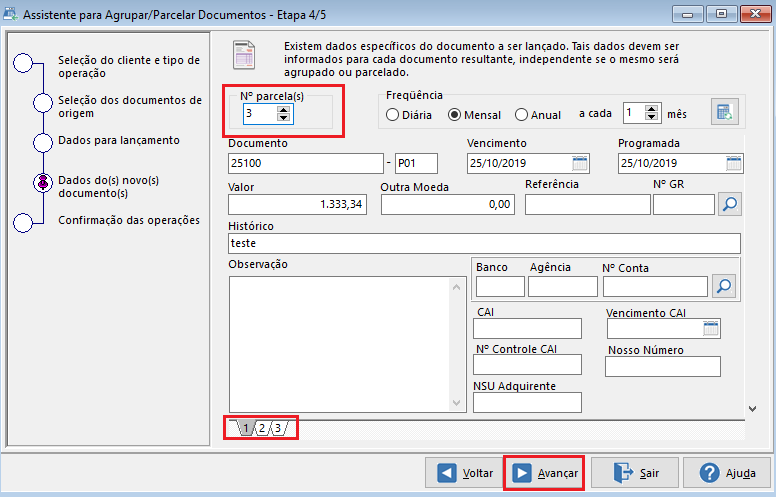Exit the wizard with Sair
The image size is (776, 497).
tap(635, 473)
